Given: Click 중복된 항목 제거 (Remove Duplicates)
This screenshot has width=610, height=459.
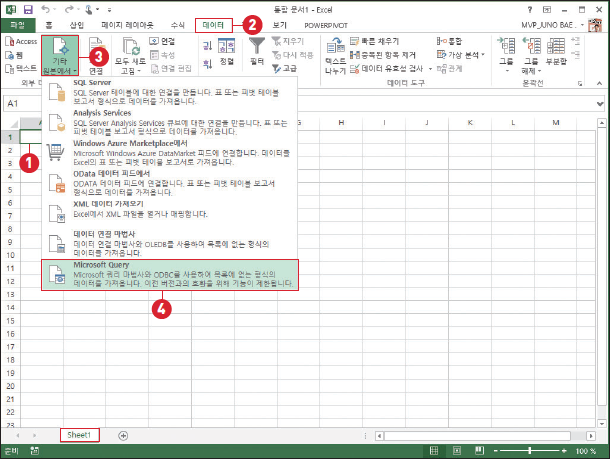Looking at the screenshot, I should 383,55.
